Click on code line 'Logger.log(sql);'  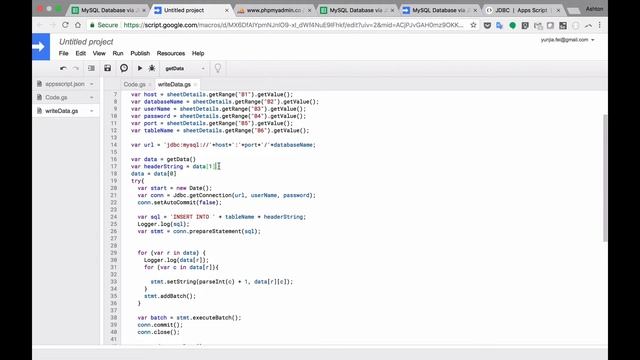coord(163,224)
